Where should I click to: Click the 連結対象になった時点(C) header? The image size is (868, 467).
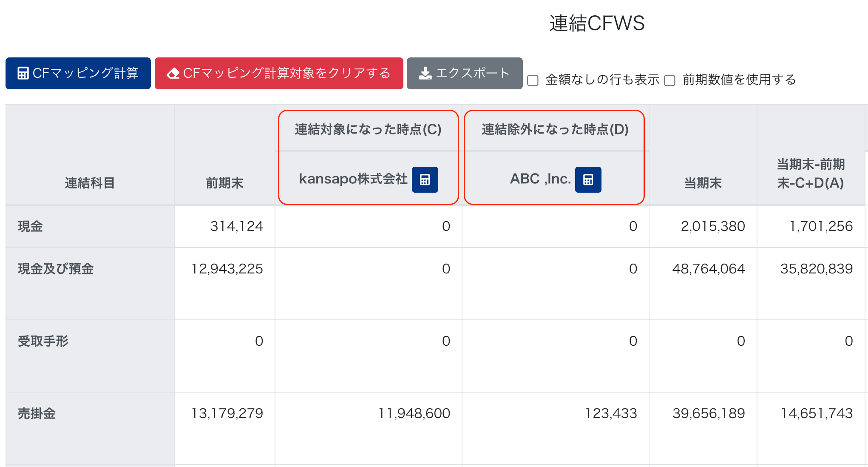tap(368, 129)
